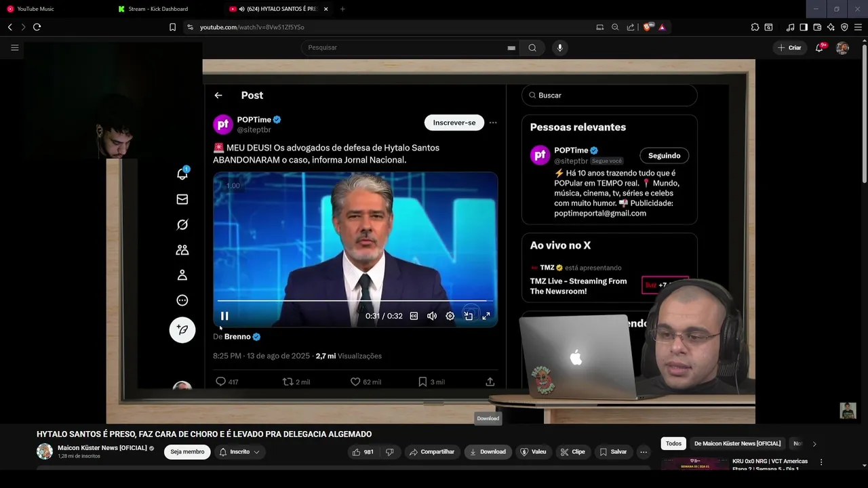Image resolution: width=868 pixels, height=488 pixels.
Task: Reload the page with the refresh icon
Action: 37,27
